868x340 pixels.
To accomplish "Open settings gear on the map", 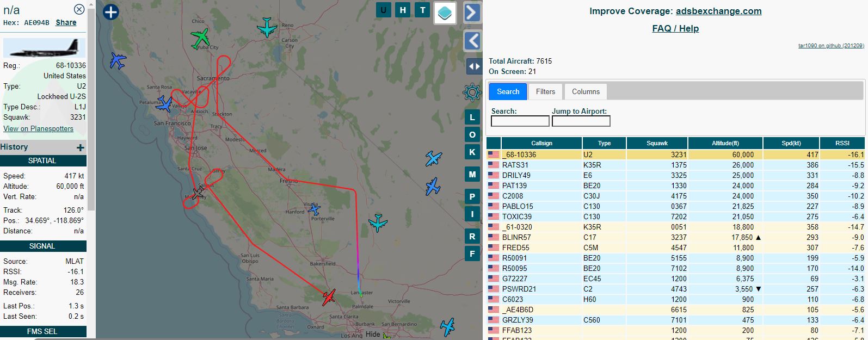I will 472,92.
